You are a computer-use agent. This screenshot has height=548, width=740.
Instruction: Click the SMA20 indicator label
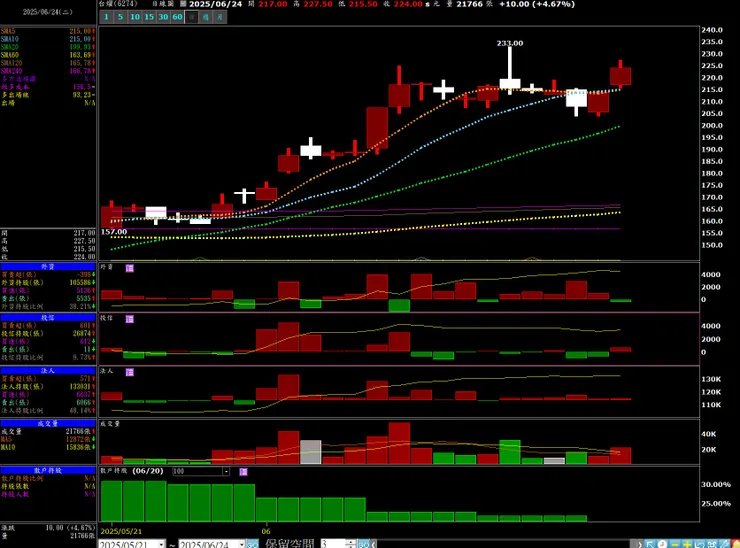click(9, 47)
